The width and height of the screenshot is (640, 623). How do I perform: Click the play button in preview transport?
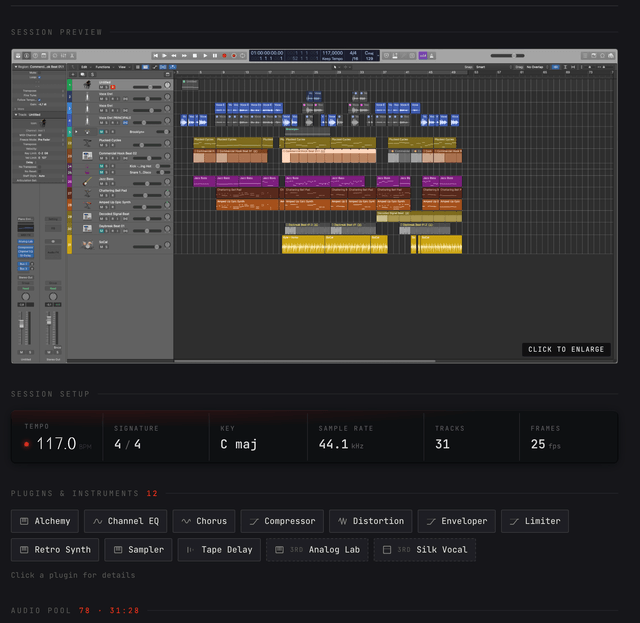pyautogui.click(x=205, y=56)
